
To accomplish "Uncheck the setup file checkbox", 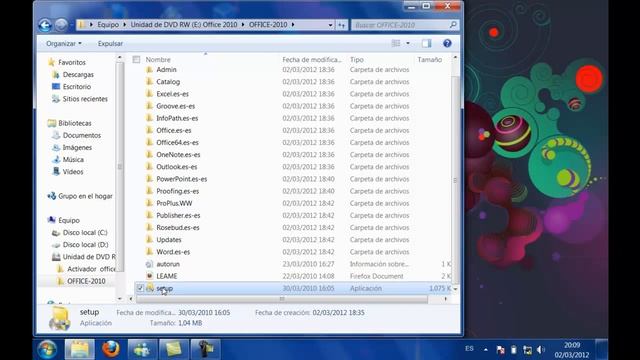I will point(140,288).
